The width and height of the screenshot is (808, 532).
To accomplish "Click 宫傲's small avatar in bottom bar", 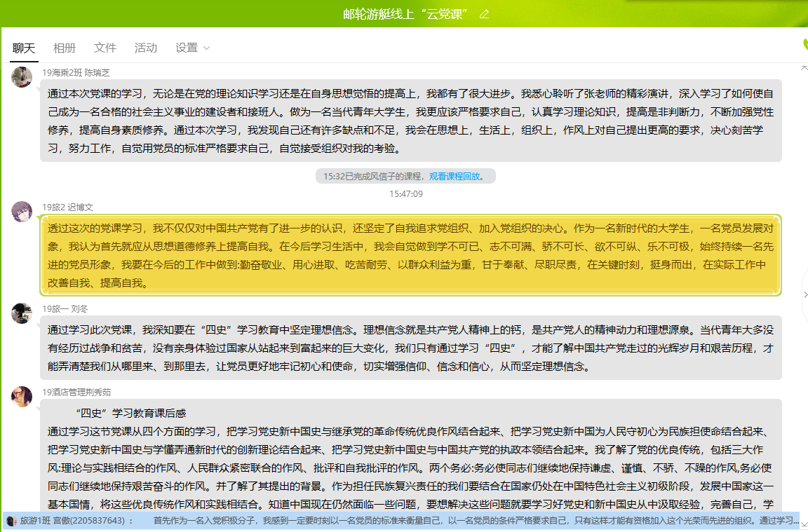I will click(x=11, y=521).
